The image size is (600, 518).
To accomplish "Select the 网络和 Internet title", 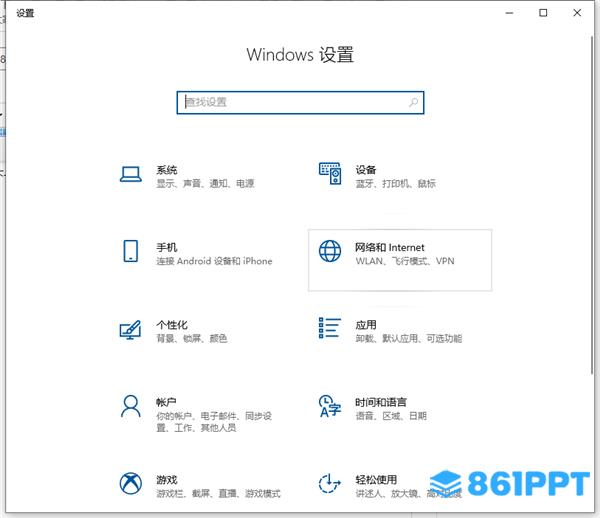I will coord(390,248).
